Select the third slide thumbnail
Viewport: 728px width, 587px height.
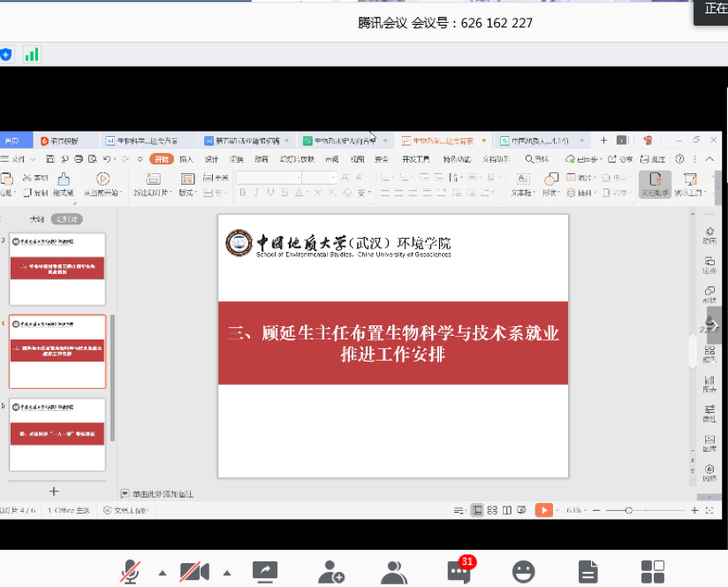pos(57,433)
